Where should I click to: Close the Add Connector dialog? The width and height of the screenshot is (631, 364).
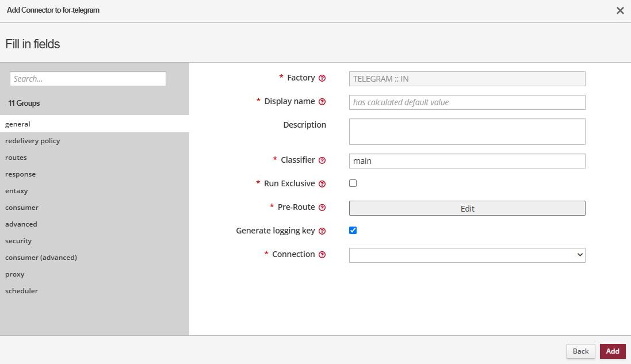click(x=620, y=10)
